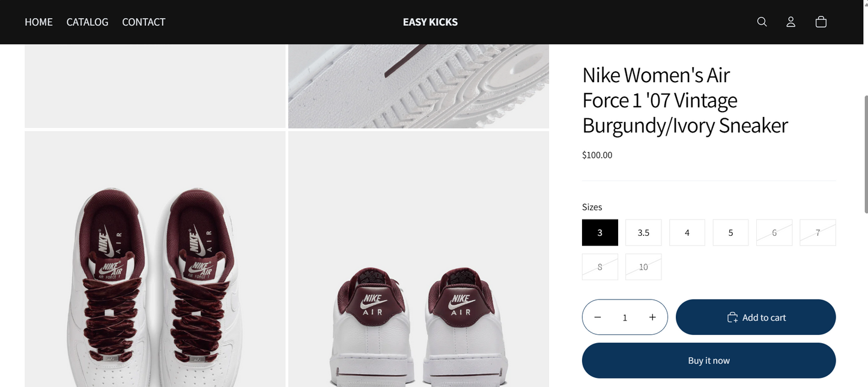868x387 pixels.
Task: Decrease quantity with minus icon
Action: [598, 317]
